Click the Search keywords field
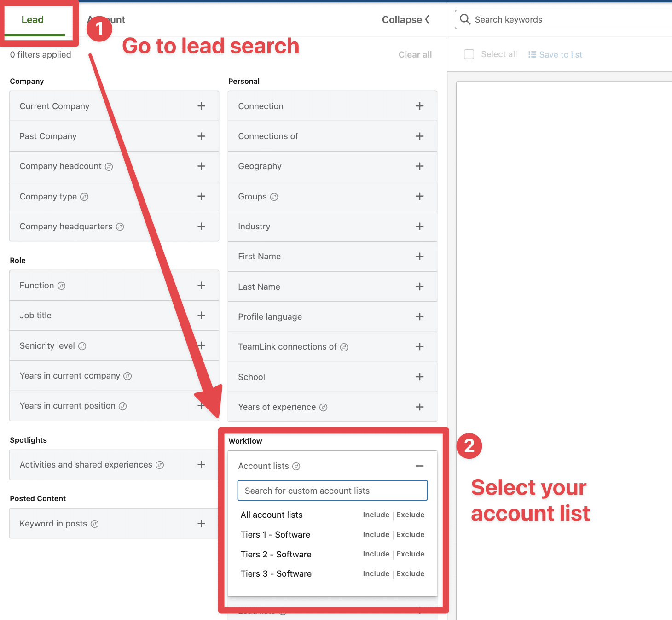Screen dimensions: 672x620 point(563,19)
